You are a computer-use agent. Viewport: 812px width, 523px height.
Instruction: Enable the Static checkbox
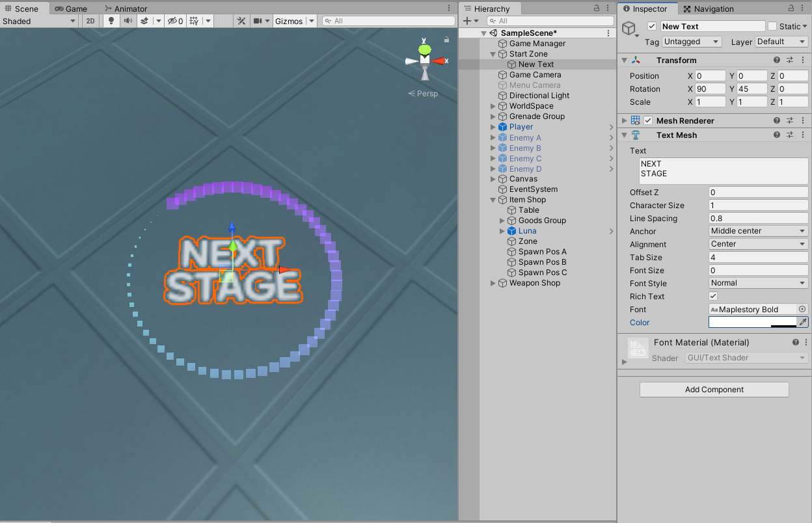coord(772,27)
